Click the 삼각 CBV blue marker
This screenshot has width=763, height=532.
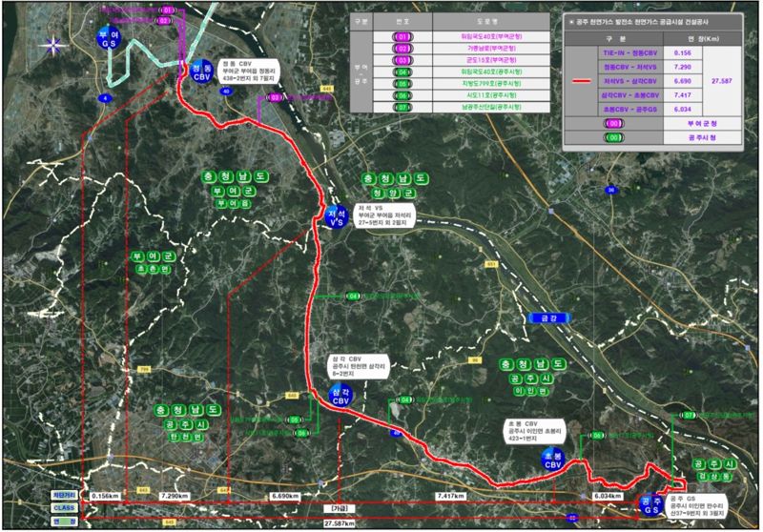point(339,397)
